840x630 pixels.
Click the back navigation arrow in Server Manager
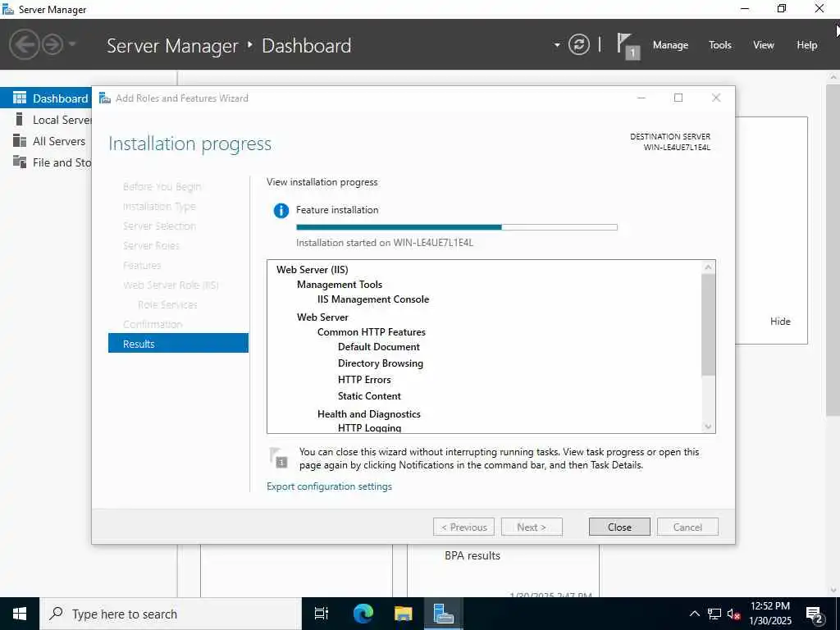tap(24, 44)
